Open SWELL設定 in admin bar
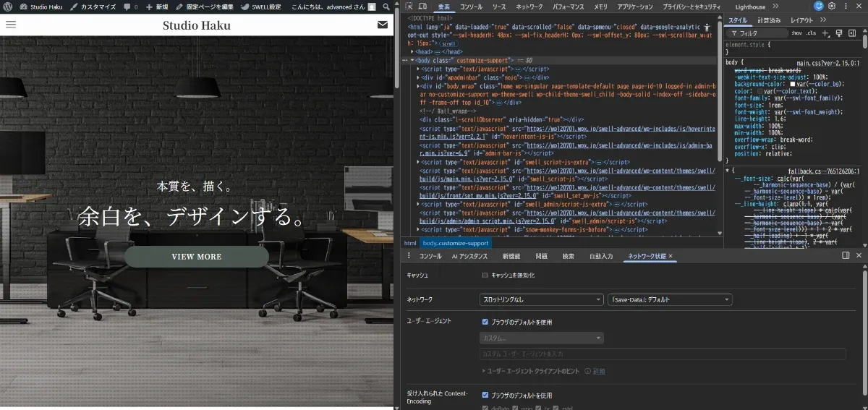The width and height of the screenshot is (868, 410). coord(262,7)
